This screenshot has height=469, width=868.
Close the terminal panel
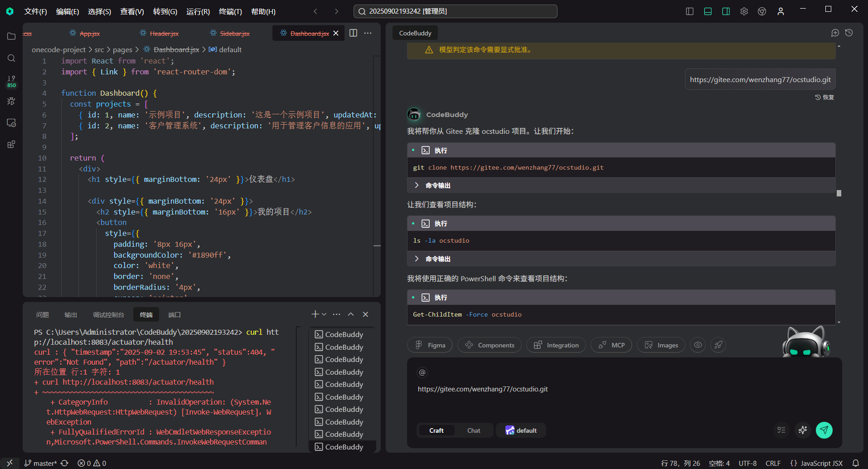pyautogui.click(x=365, y=314)
